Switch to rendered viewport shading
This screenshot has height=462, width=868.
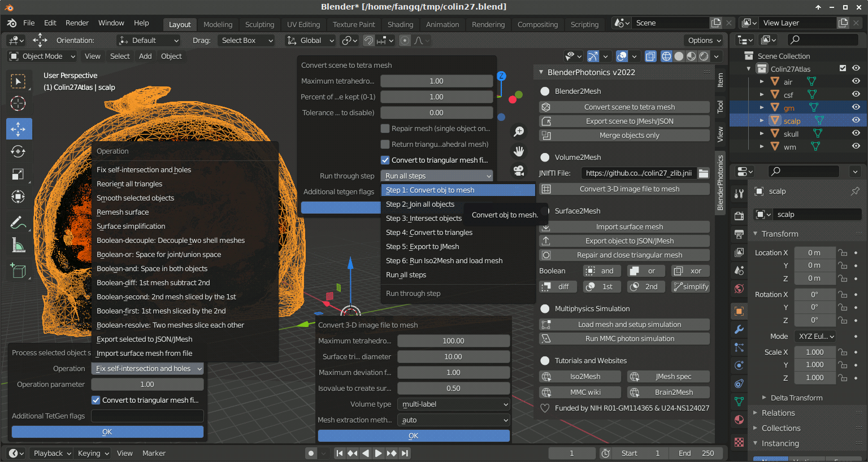click(704, 56)
